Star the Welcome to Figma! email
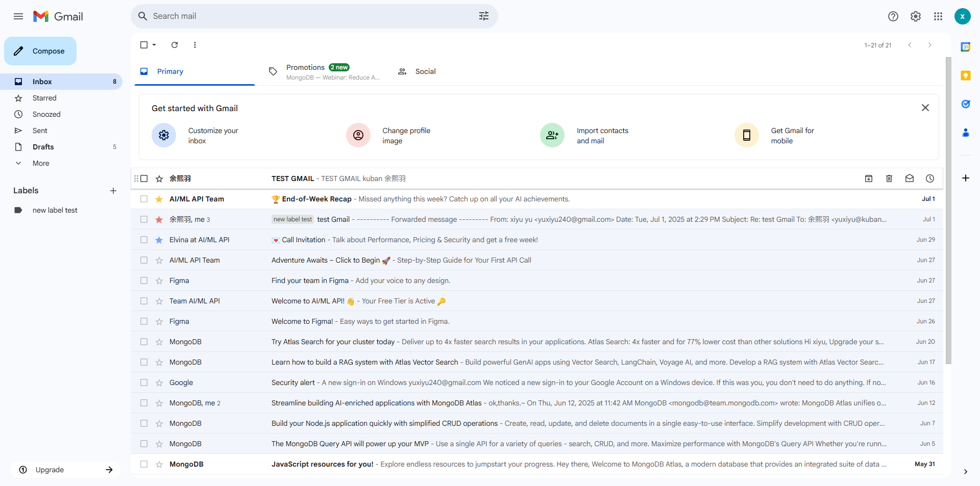Image resolution: width=980 pixels, height=486 pixels. (x=159, y=321)
